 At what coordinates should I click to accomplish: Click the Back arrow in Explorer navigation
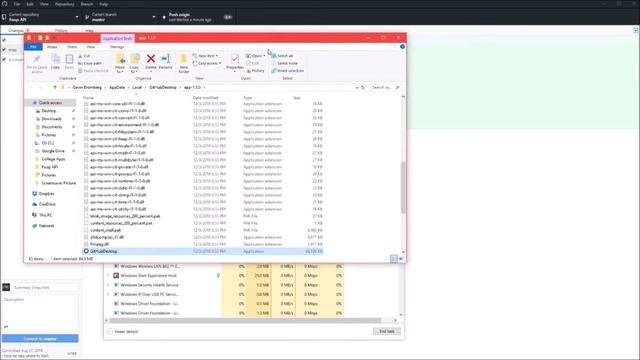(x=30, y=87)
